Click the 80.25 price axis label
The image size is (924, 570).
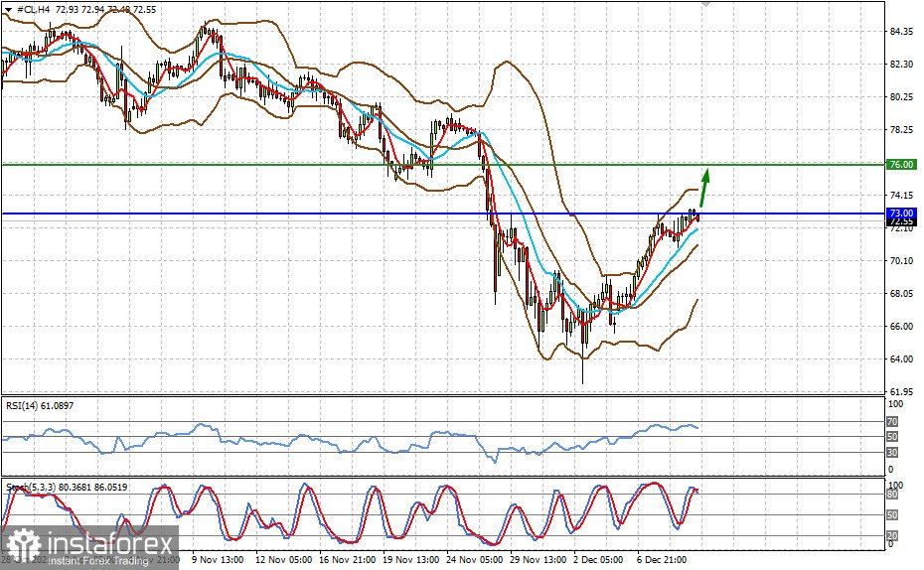(901, 96)
